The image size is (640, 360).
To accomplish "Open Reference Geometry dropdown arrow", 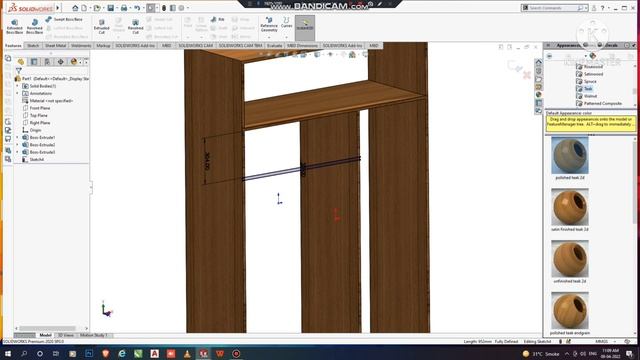I will point(269,37).
